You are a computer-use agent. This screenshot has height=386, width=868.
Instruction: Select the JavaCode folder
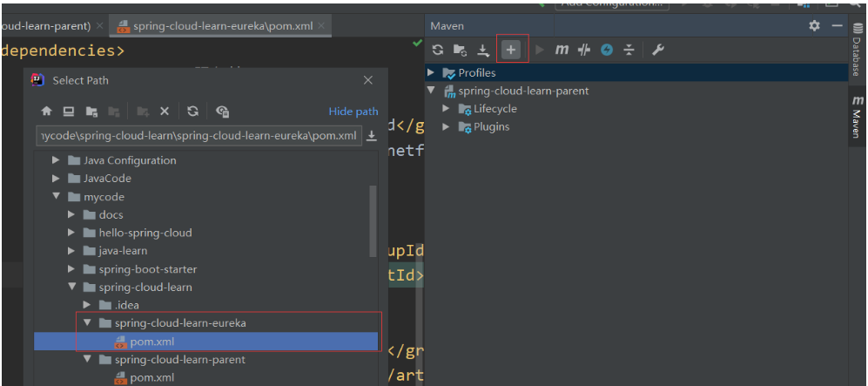coord(107,179)
